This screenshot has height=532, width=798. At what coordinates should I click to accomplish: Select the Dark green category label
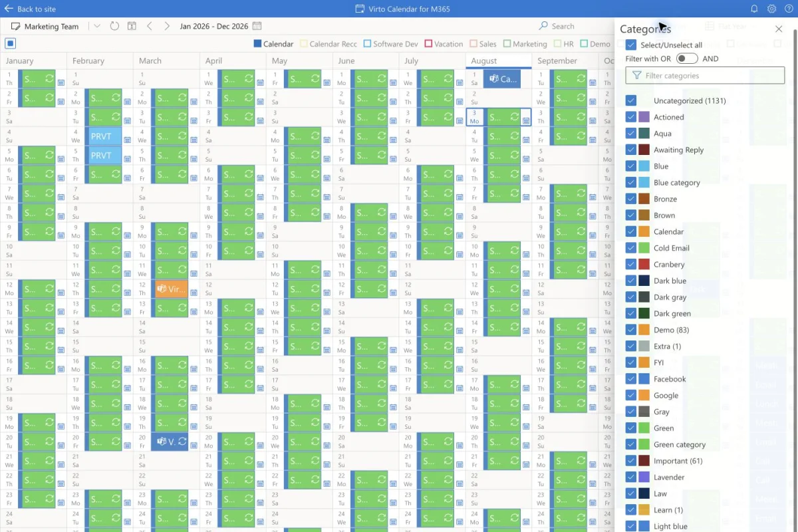click(x=672, y=313)
